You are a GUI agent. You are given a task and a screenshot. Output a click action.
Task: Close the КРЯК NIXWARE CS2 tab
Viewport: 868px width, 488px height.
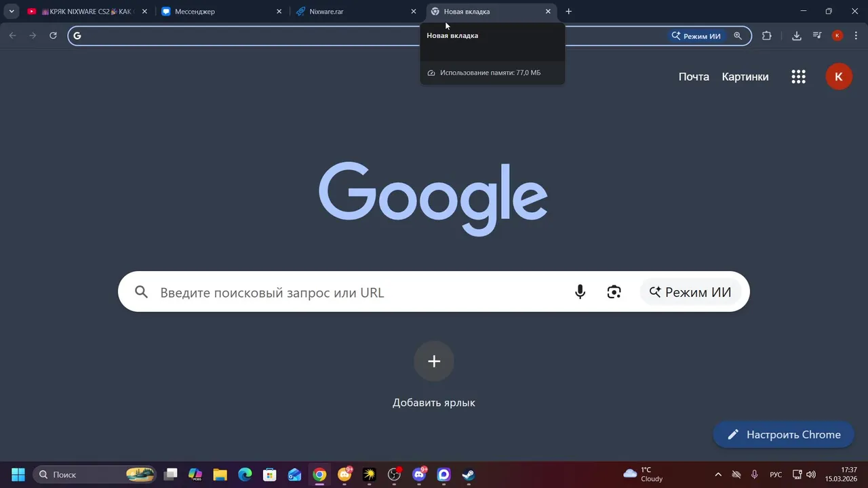[144, 12]
